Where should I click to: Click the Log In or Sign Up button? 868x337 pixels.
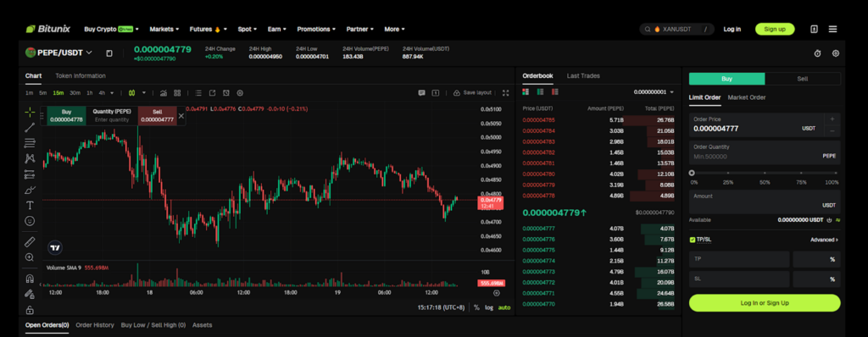pos(765,302)
